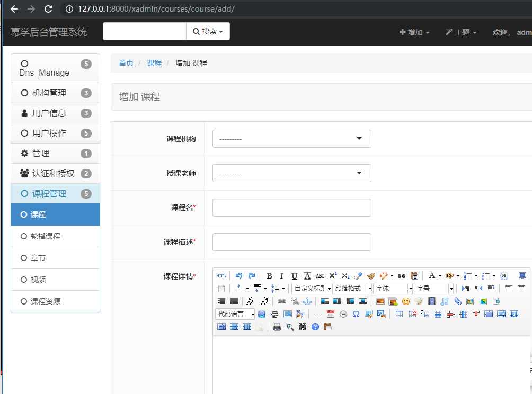Image resolution: width=532 pixels, height=394 pixels.
Task: Click into the 课程详情 editor body
Action: pos(371,364)
